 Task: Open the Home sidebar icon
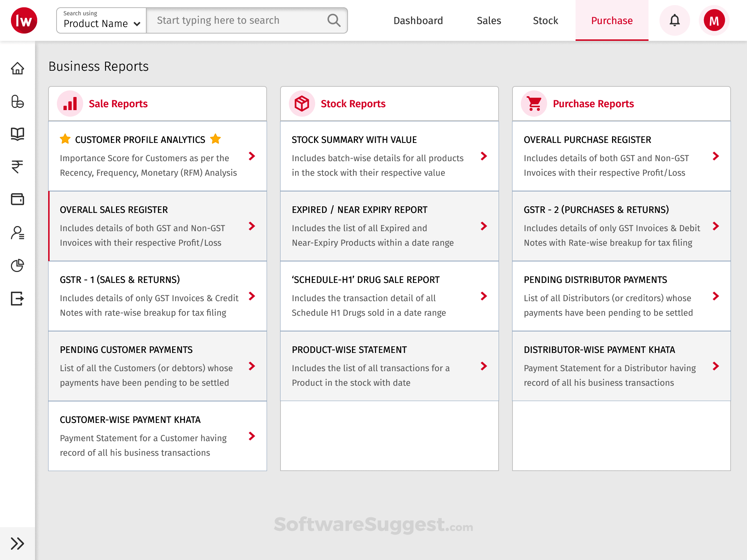click(x=18, y=69)
